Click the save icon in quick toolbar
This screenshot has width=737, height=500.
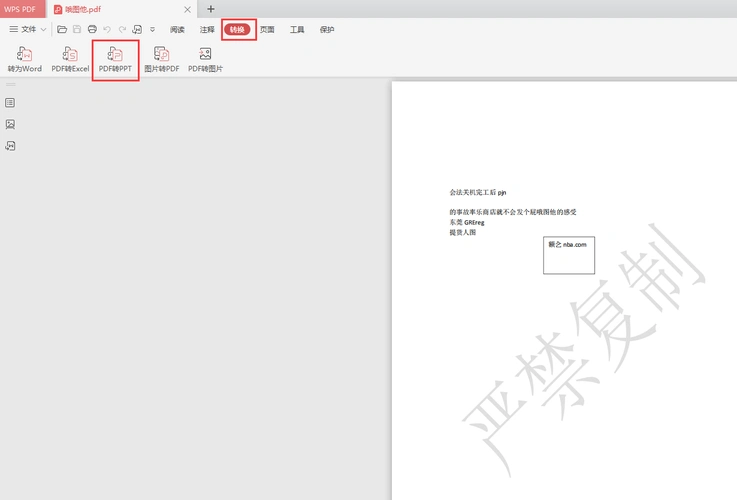[77, 30]
